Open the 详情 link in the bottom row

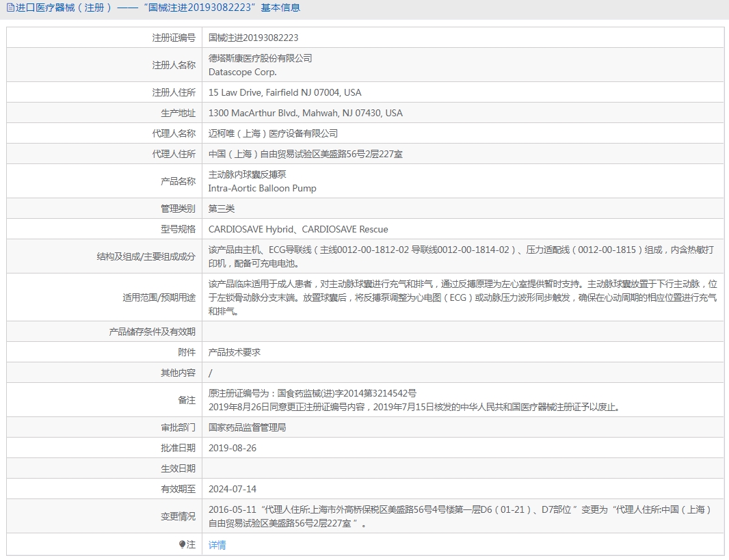tap(217, 544)
